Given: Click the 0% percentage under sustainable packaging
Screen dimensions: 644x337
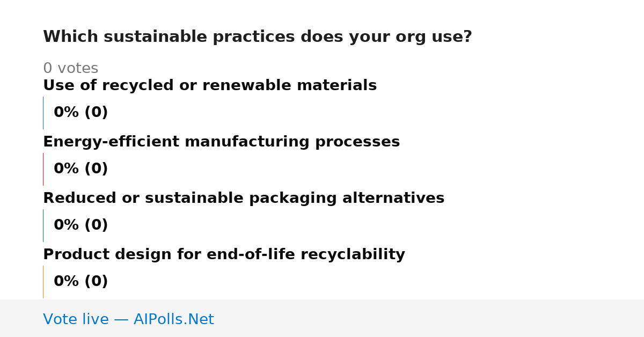Looking at the screenshot, I should (x=67, y=225).
